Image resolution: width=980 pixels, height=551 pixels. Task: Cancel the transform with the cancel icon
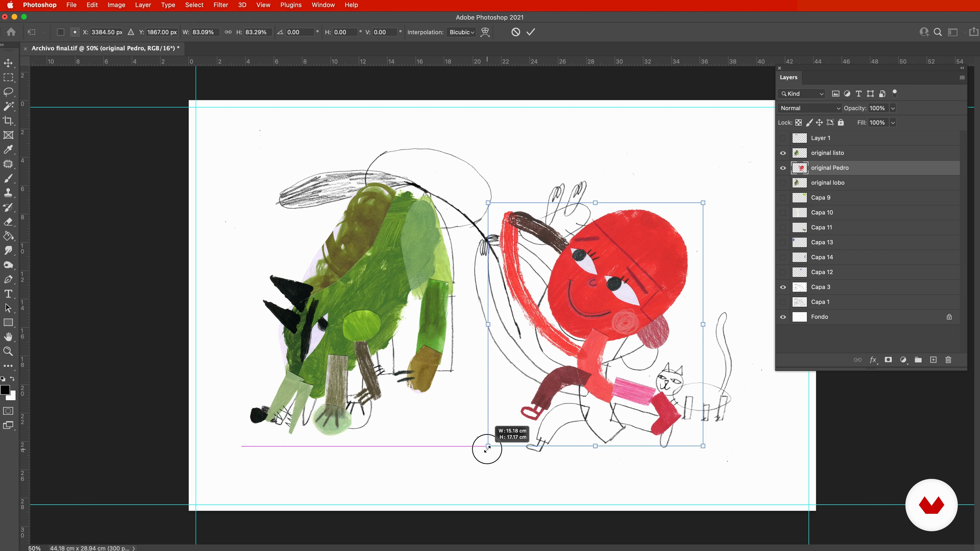coord(516,32)
